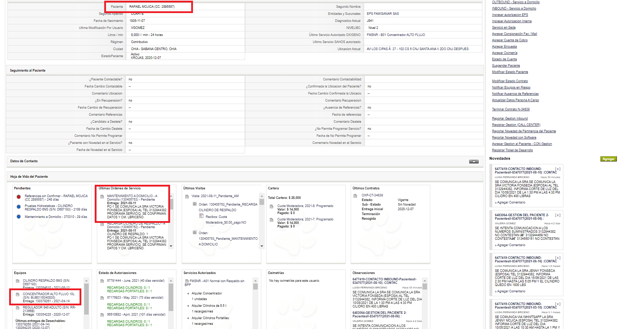Click Reportar Gestion Inbound link
Viewport: 644px width, 329px height.
click(510, 118)
